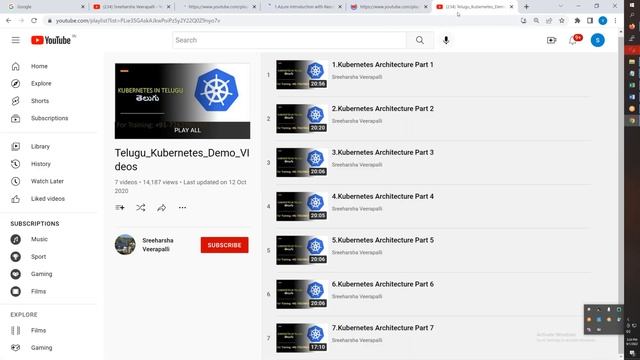Open Music under Subscriptions
Viewport: 640px width, 360px height.
click(x=39, y=239)
